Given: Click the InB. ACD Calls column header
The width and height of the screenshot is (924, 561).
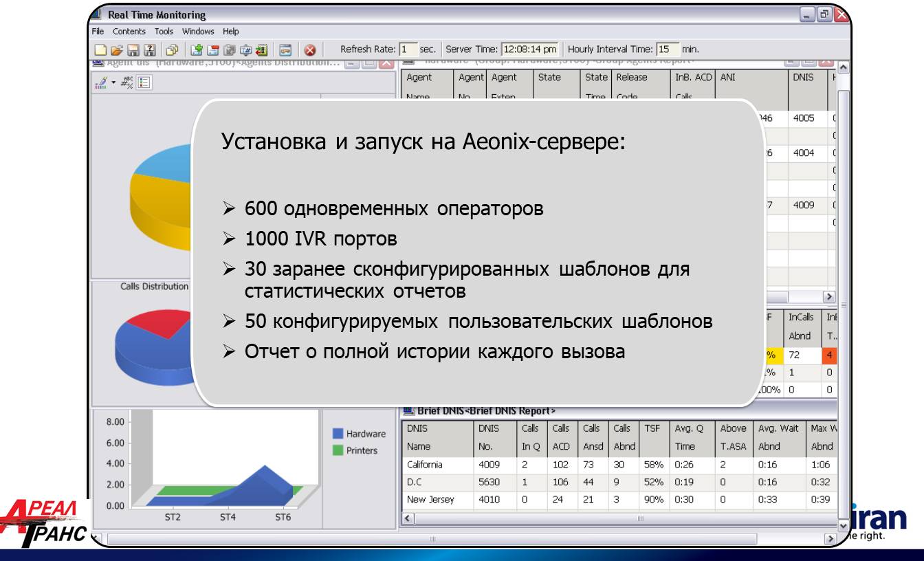Looking at the screenshot, I should click(693, 87).
